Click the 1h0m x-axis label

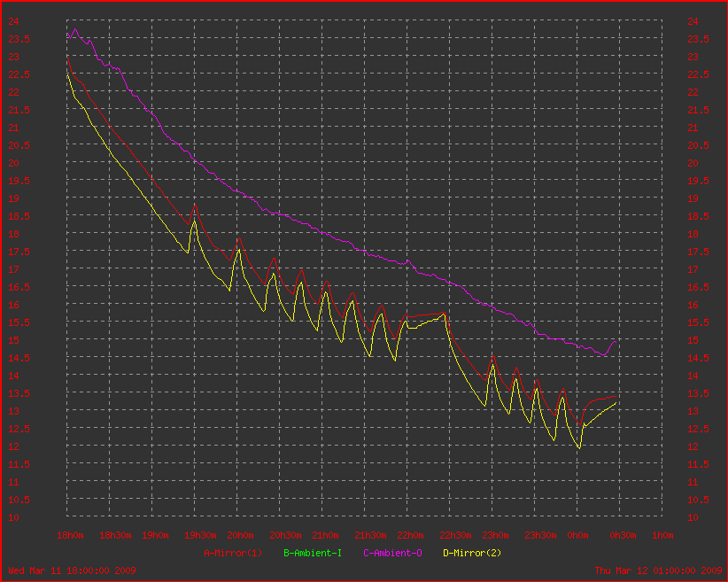[x=662, y=535]
